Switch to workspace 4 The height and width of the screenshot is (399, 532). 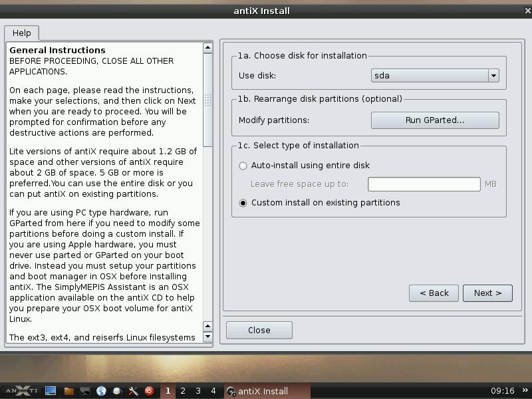(x=213, y=391)
